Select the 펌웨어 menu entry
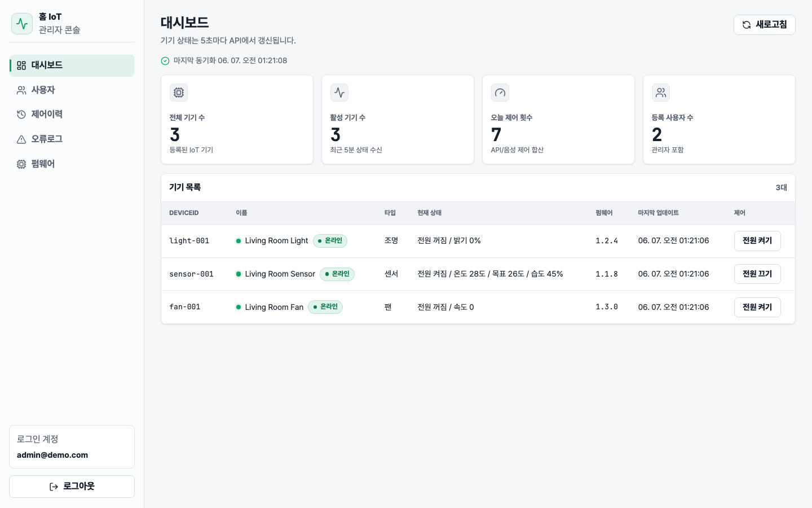812x508 pixels. (72, 164)
